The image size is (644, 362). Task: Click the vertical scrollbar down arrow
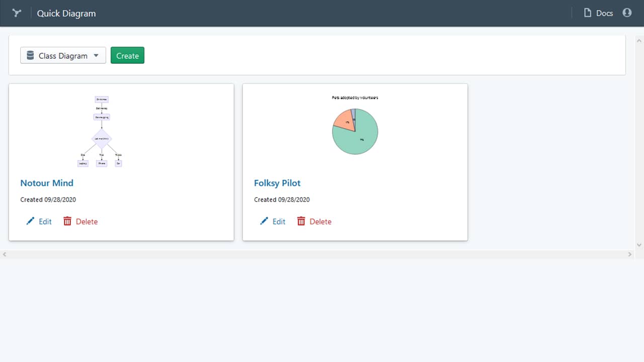click(x=639, y=245)
